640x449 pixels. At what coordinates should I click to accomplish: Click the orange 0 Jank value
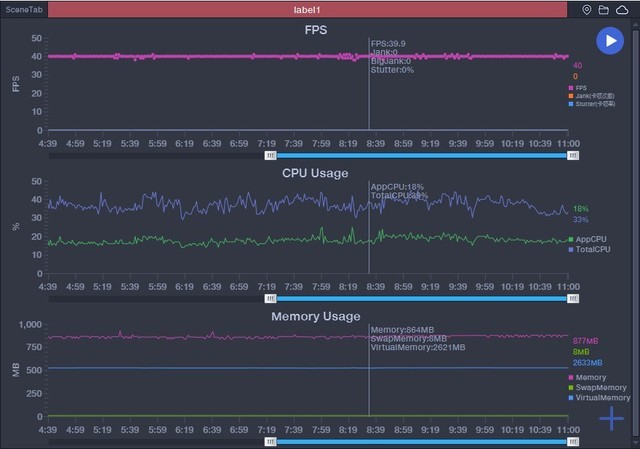coord(575,76)
